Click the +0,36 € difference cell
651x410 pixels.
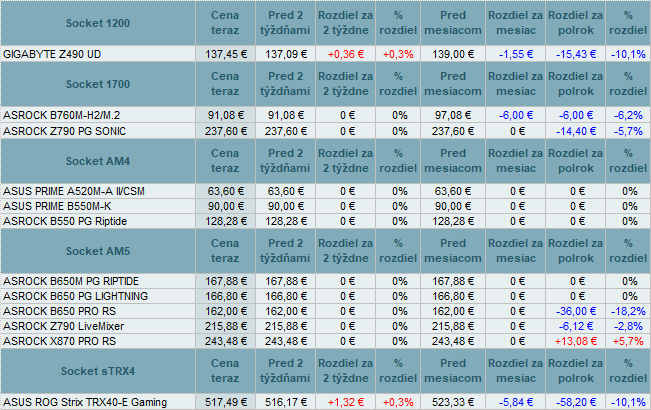[x=345, y=54]
